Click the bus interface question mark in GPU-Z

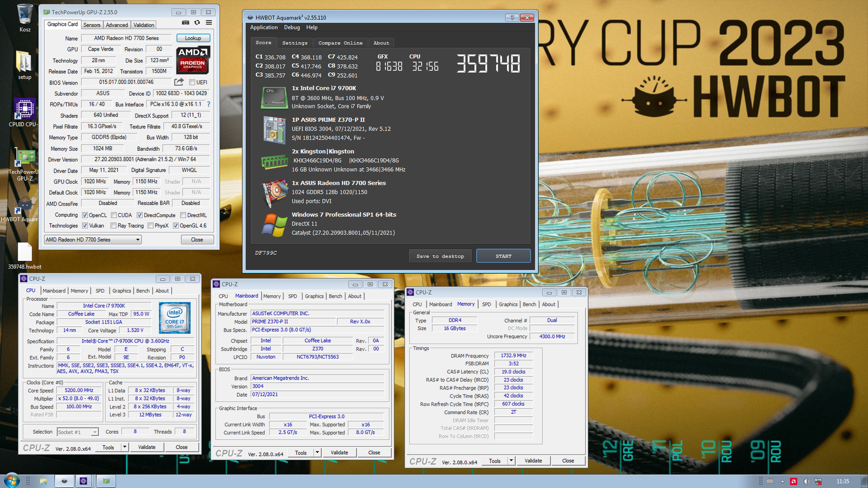click(x=208, y=104)
